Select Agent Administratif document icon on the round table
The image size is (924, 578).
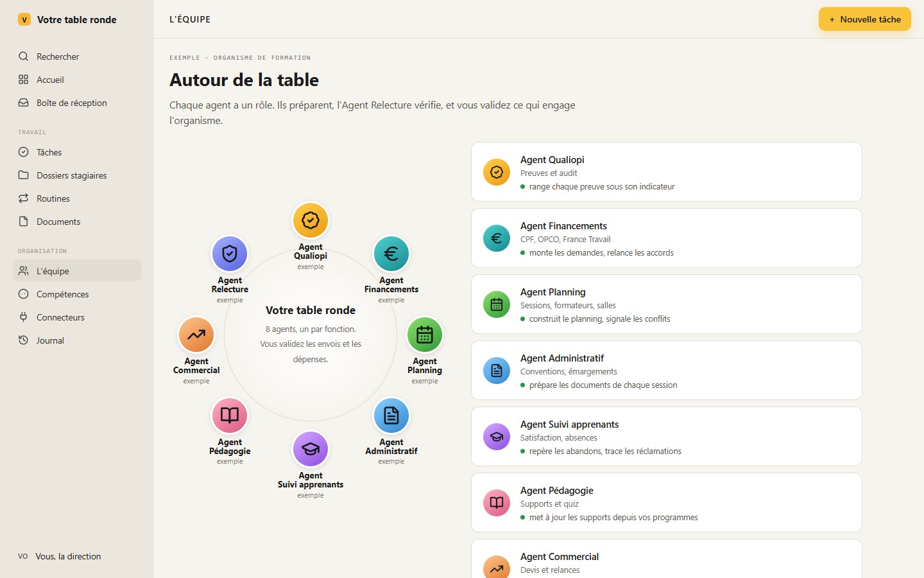(391, 416)
